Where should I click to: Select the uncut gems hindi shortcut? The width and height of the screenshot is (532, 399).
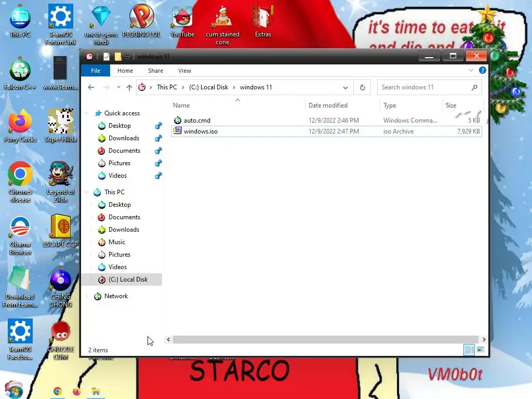coord(101,25)
